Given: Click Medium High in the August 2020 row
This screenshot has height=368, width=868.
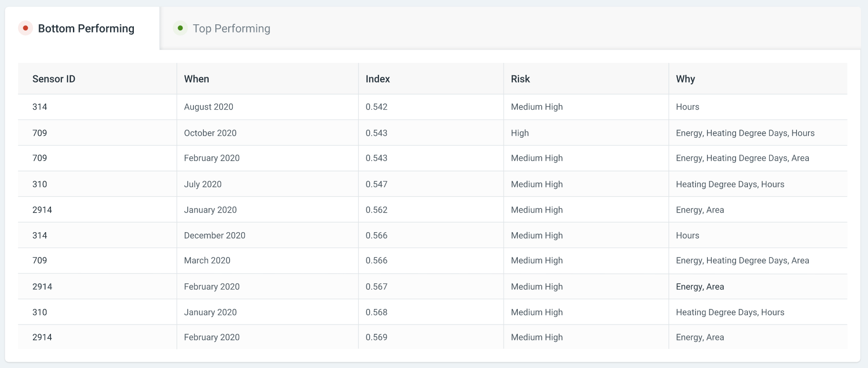Looking at the screenshot, I should pos(537,107).
